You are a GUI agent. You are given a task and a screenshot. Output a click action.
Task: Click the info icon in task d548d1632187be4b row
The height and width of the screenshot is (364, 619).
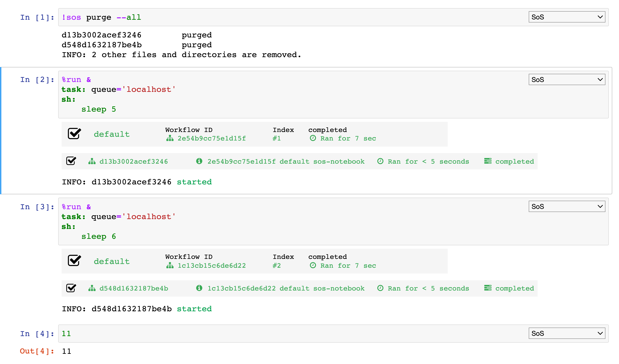pyautogui.click(x=200, y=288)
